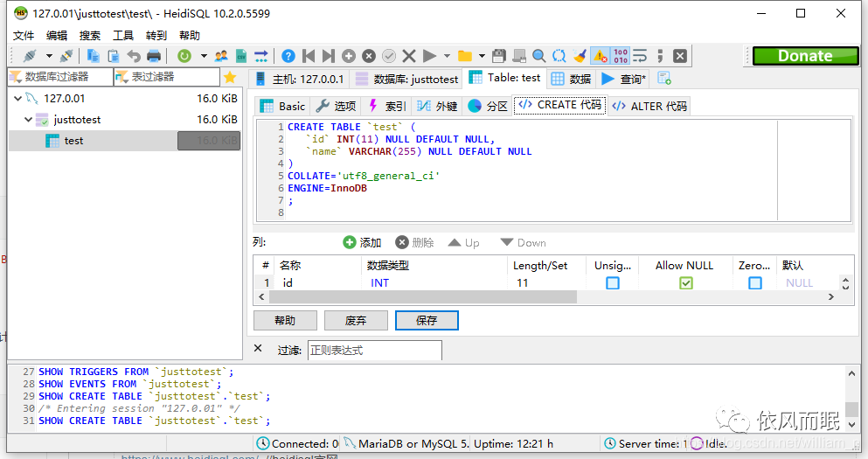Open the ALTER 代码 sub-tab

click(x=649, y=107)
